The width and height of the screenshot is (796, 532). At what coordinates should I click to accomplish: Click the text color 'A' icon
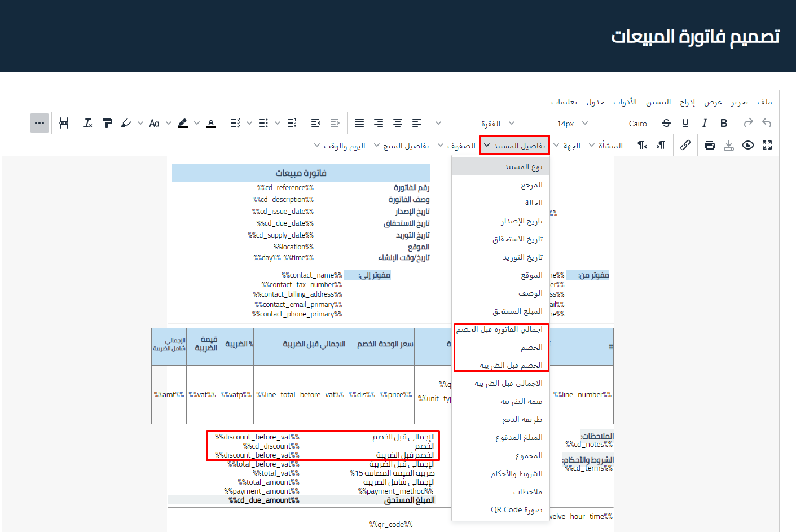(x=211, y=123)
